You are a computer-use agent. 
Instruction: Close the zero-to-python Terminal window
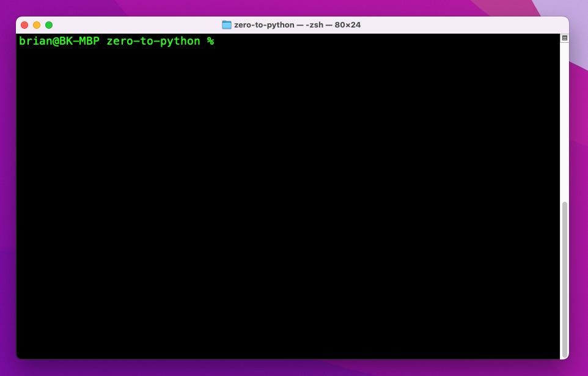(24, 25)
